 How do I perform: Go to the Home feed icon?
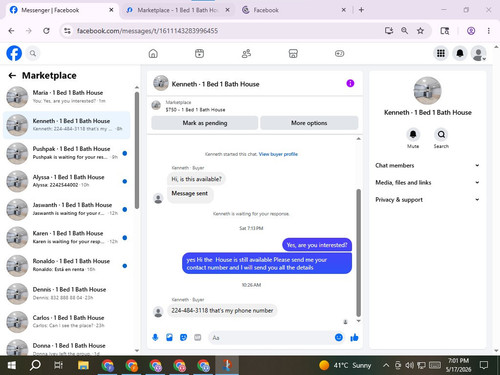pyautogui.click(x=153, y=53)
